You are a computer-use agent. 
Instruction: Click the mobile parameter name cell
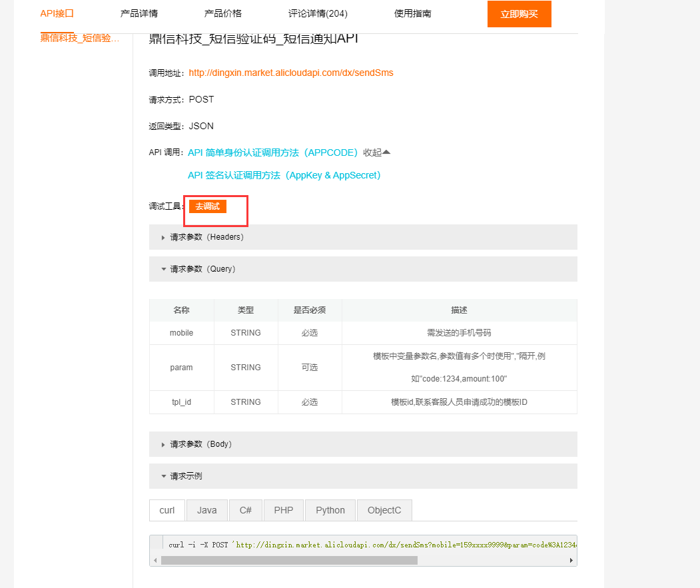181,333
